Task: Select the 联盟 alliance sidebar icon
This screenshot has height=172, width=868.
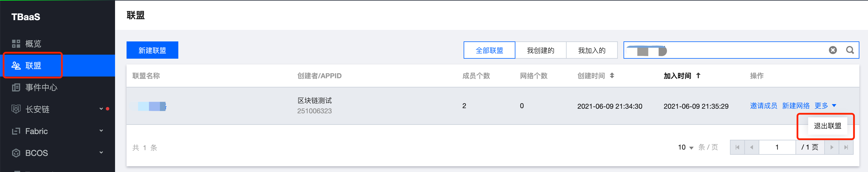Action: pos(16,65)
